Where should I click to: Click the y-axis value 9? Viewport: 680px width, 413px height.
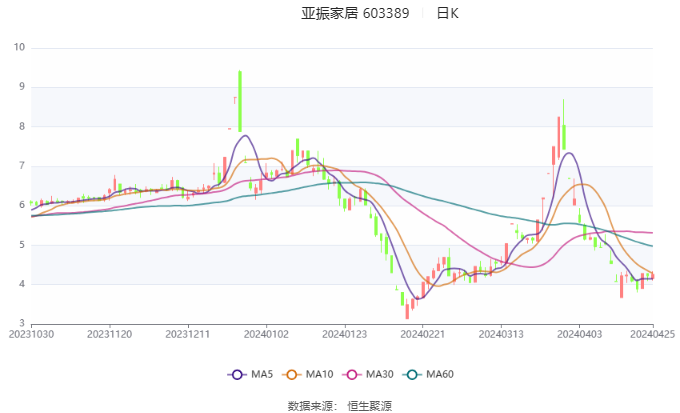[22, 87]
